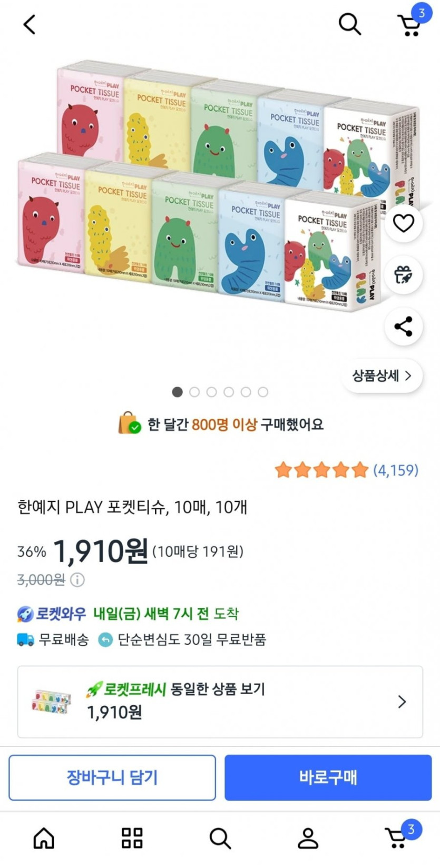
Task: Open the category grid icon
Action: click(132, 838)
